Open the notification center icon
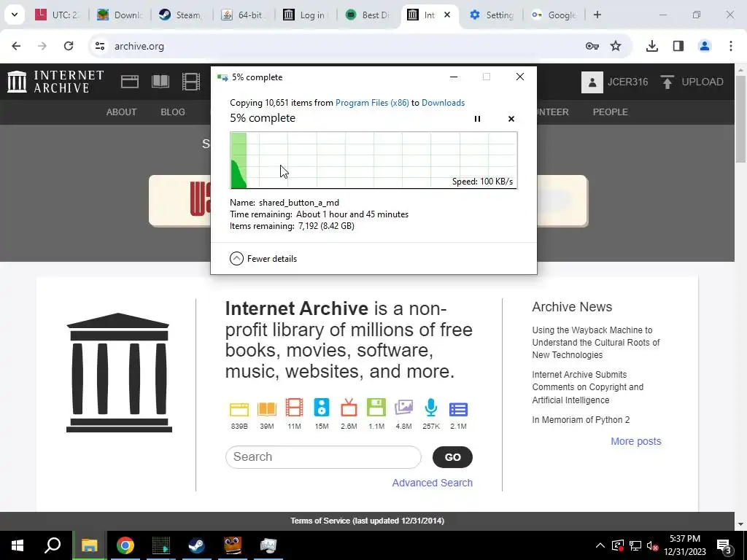The height and width of the screenshot is (560, 747). 724,545
